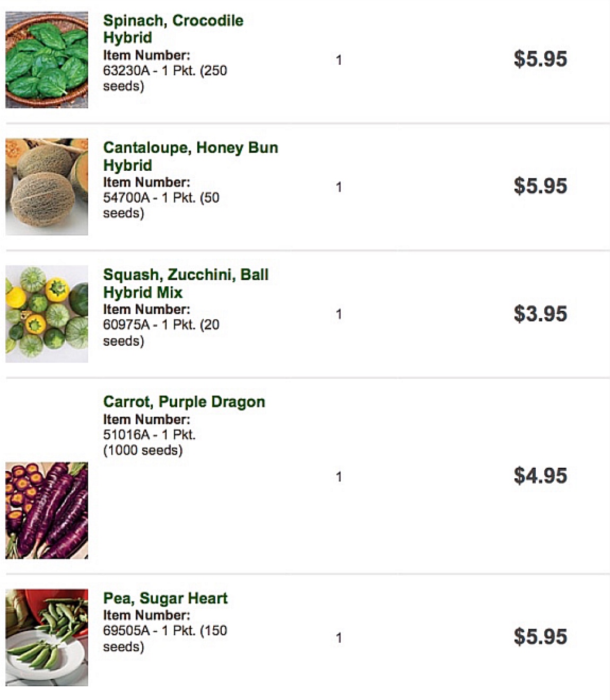Open the cantaloupe product image

pos(47,187)
